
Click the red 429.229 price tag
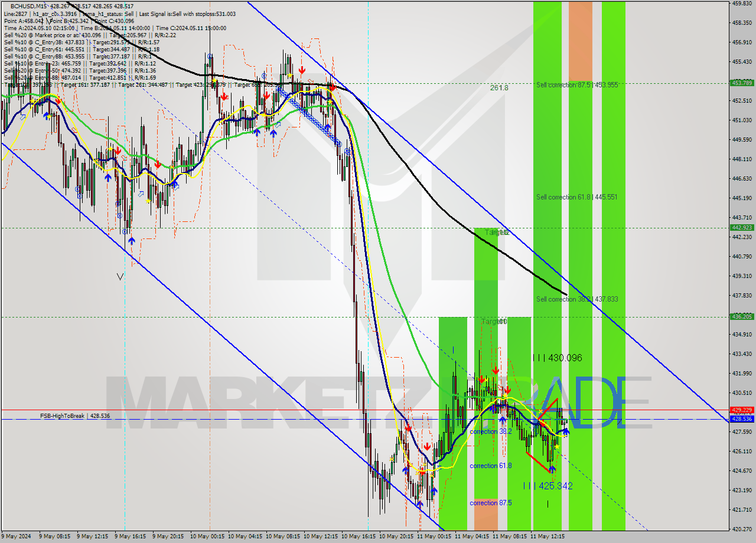click(742, 410)
